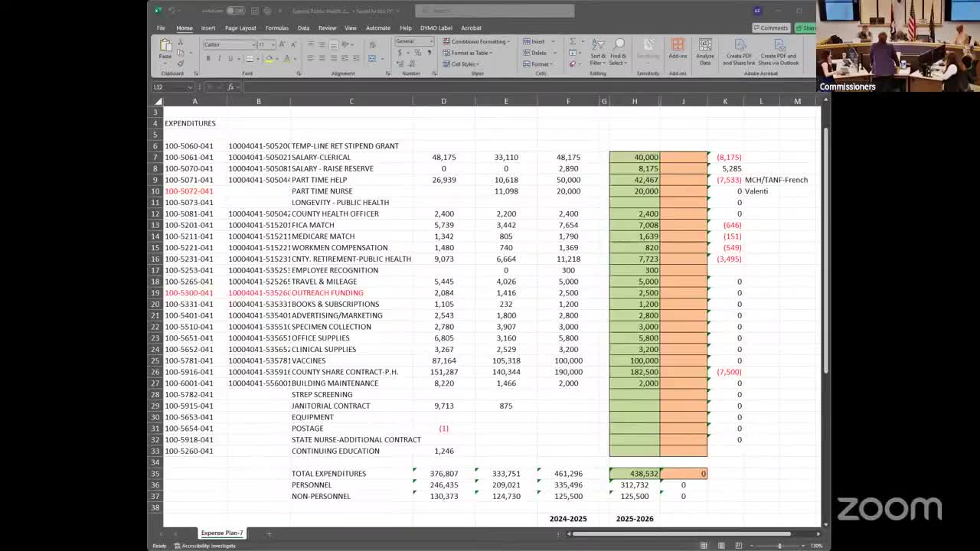Add a new sheet with plus button
980x551 pixels.
pyautogui.click(x=269, y=533)
